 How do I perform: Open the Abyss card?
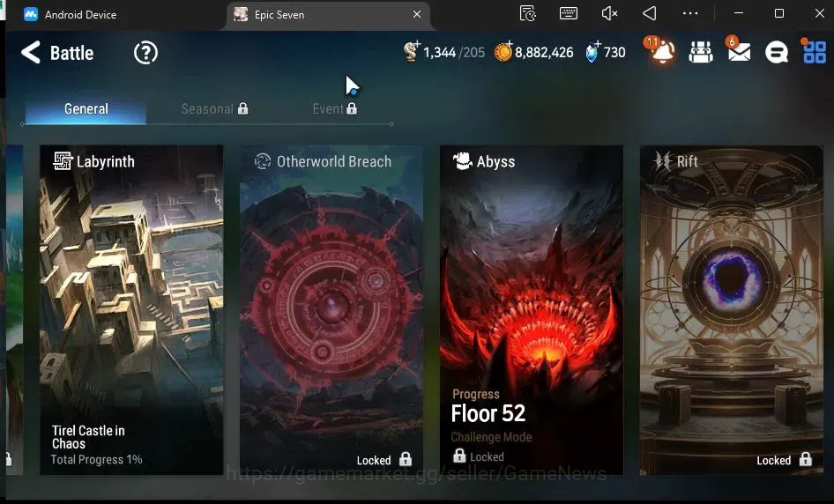tap(532, 310)
